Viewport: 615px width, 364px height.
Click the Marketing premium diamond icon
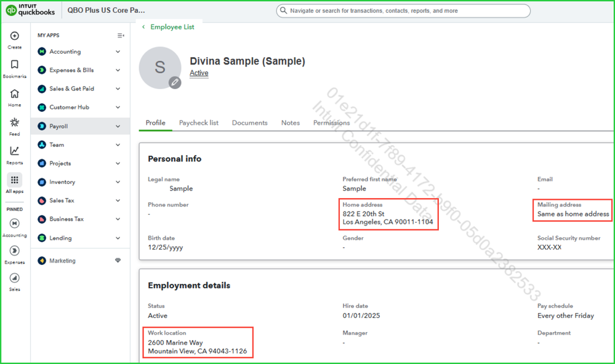click(x=118, y=260)
